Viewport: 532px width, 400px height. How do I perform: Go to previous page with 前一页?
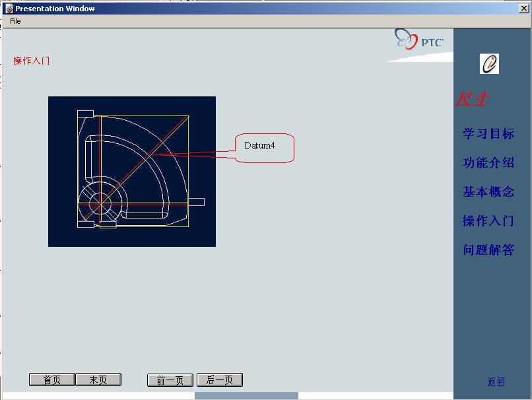(170, 380)
